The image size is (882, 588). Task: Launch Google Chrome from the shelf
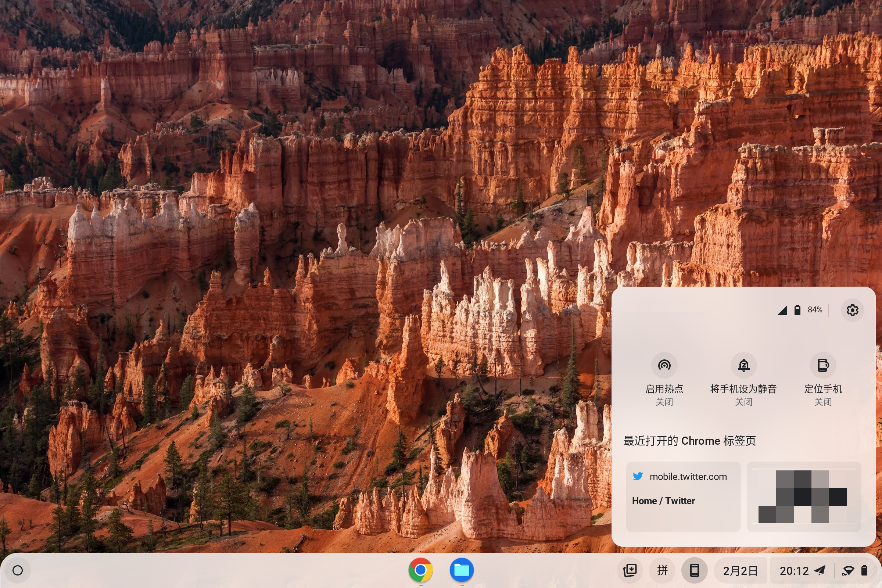421,570
